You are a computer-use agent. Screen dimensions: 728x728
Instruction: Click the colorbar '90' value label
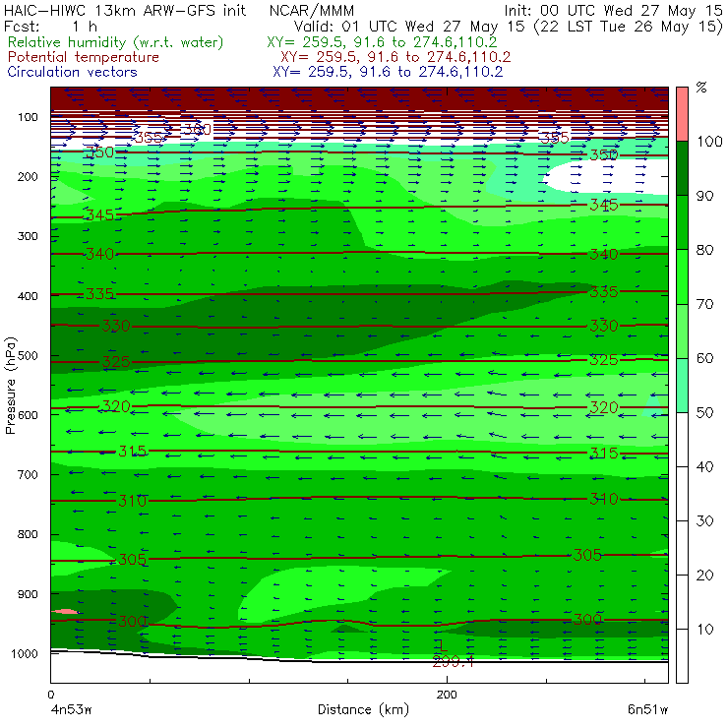(704, 196)
